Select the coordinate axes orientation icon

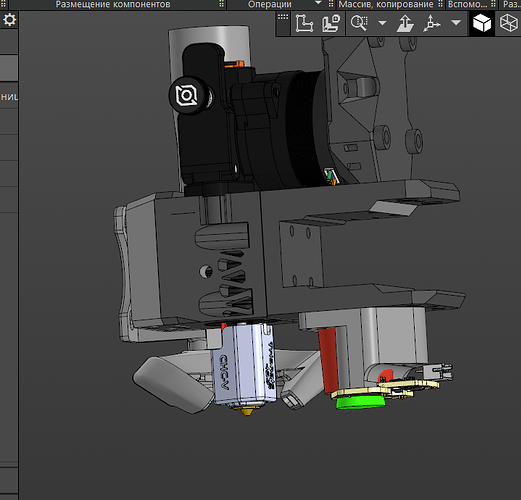[431, 23]
